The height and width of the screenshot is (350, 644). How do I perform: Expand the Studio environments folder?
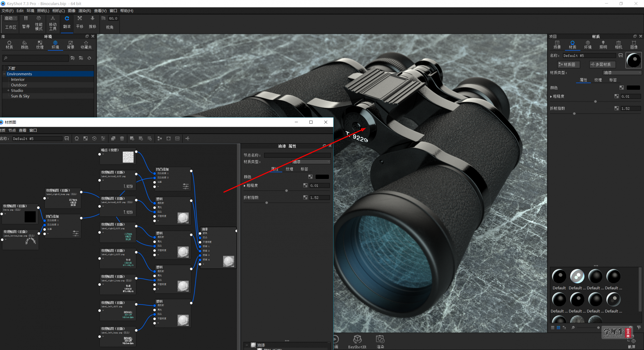8,91
